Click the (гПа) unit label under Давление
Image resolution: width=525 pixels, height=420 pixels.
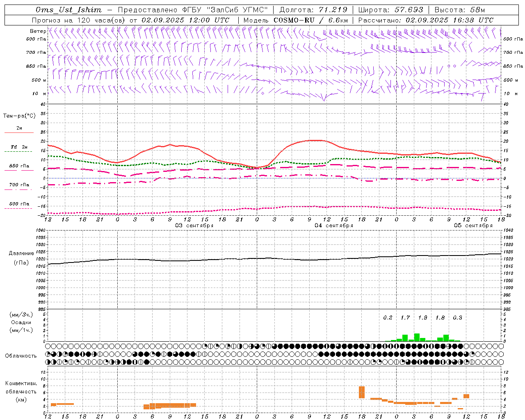(21, 263)
